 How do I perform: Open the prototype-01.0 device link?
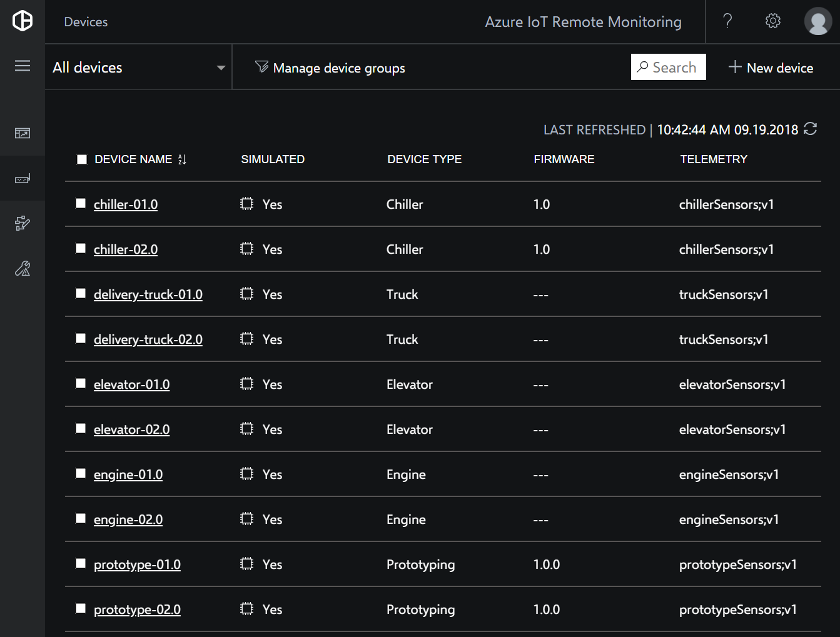pyautogui.click(x=137, y=564)
